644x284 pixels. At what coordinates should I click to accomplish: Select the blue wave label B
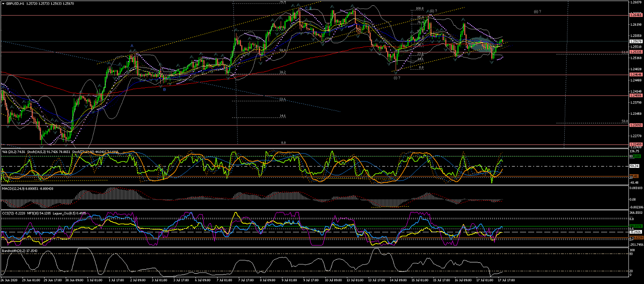(x=164, y=90)
